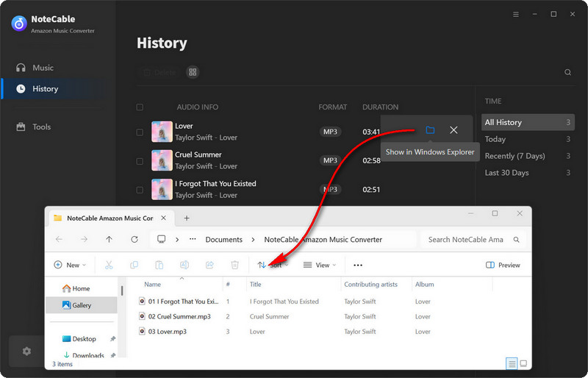Image resolution: width=588 pixels, height=378 pixels.
Task: Click the 02:51 duration value
Action: coord(371,190)
